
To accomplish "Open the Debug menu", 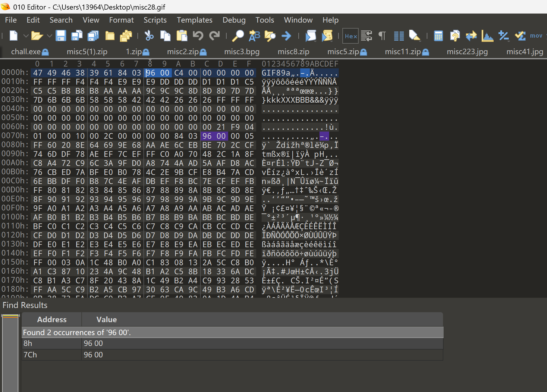I will (x=234, y=20).
